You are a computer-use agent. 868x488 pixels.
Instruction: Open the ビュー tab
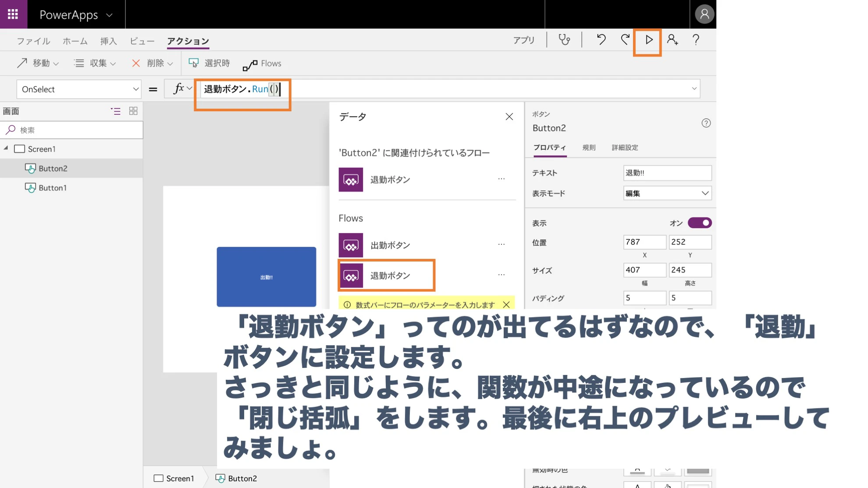pos(142,41)
